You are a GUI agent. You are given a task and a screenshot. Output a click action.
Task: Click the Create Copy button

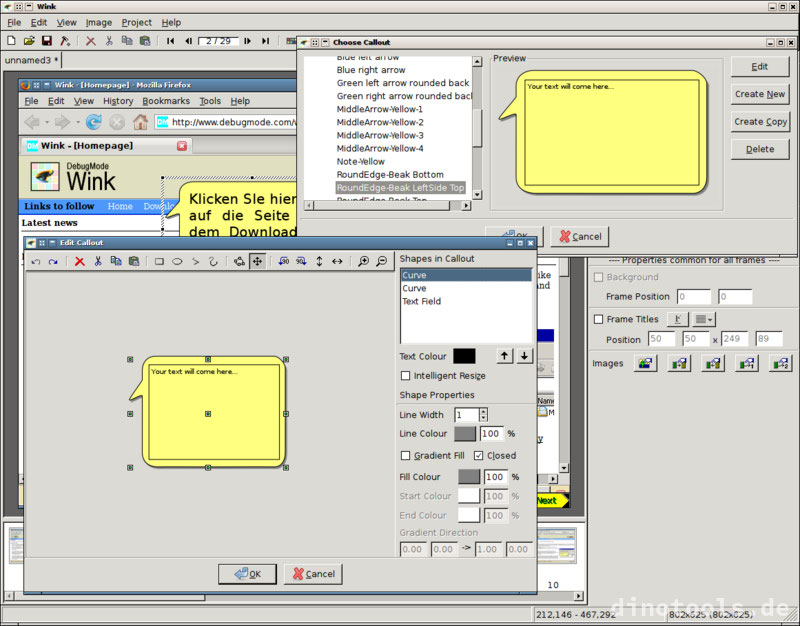click(760, 121)
